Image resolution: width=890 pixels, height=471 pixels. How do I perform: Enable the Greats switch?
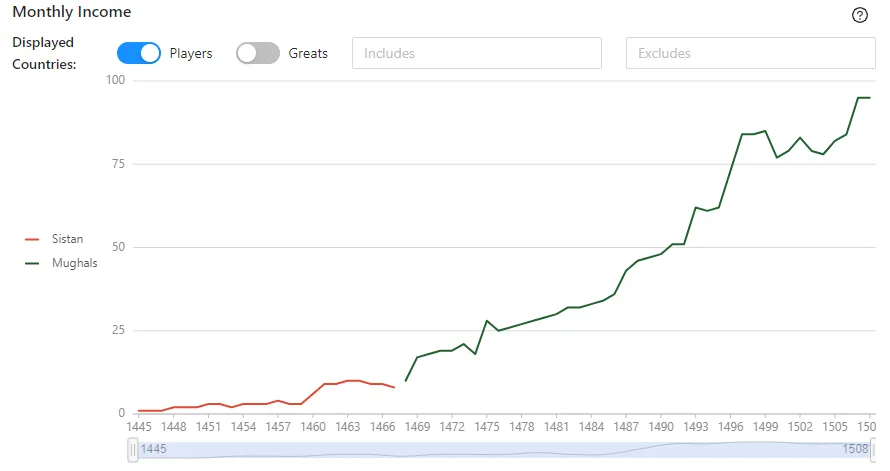click(258, 53)
